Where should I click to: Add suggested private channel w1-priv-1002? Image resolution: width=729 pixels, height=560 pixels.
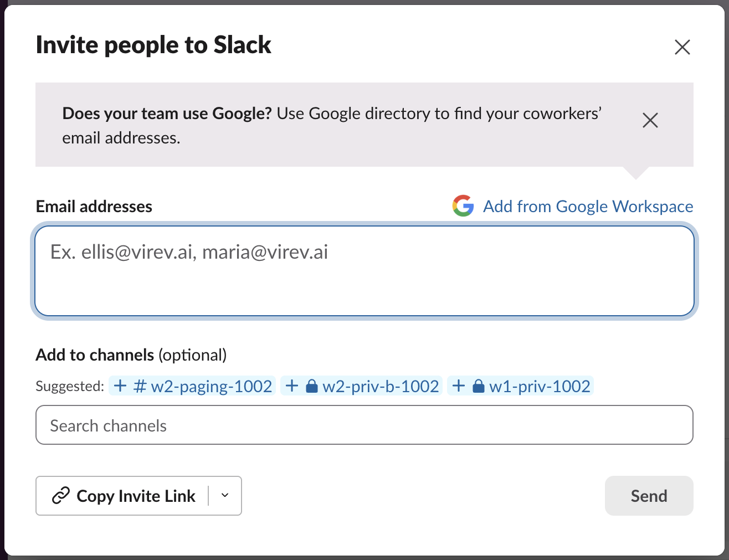point(521,386)
